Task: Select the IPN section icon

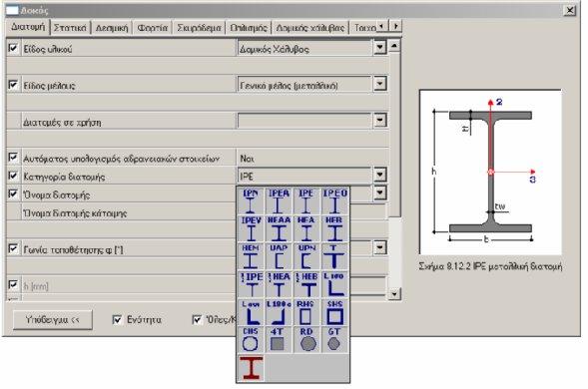Action: (x=251, y=201)
